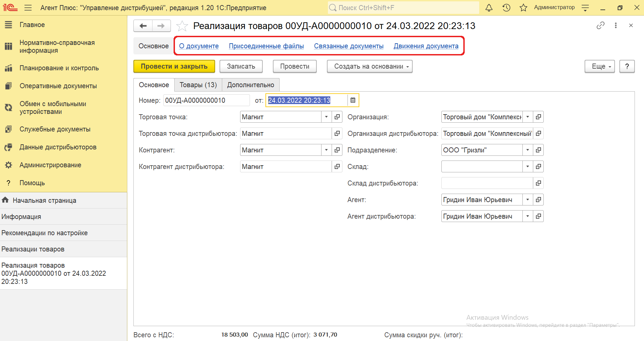Open the Агент field's open-form icon
644x341 pixels.
pyautogui.click(x=538, y=200)
